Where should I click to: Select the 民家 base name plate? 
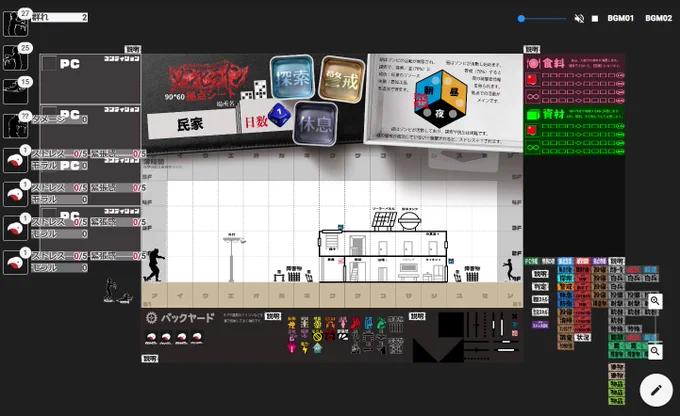coord(191,124)
